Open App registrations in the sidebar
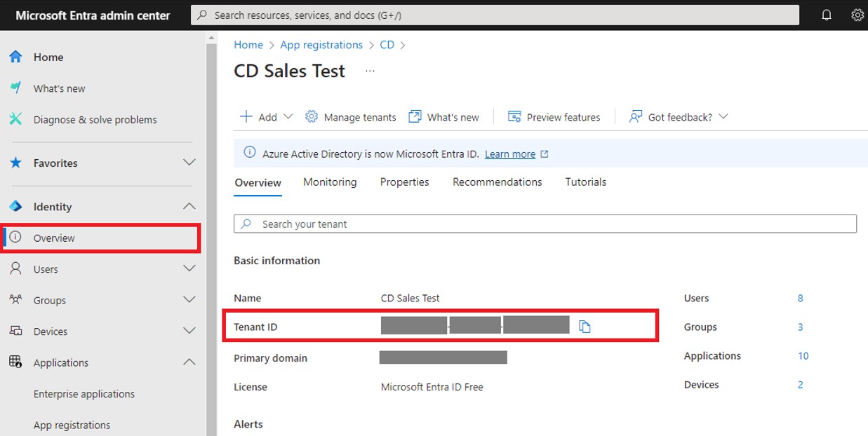The height and width of the screenshot is (436, 868). [72, 425]
